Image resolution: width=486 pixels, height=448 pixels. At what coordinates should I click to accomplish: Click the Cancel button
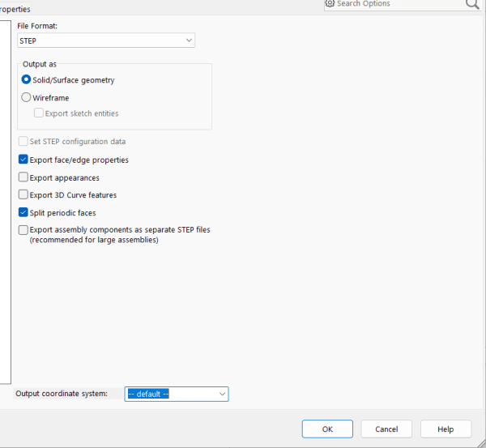point(386,429)
